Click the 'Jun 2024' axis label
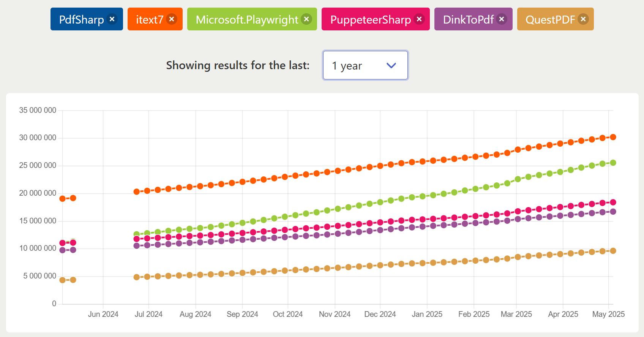This screenshot has height=337, width=644. click(103, 314)
